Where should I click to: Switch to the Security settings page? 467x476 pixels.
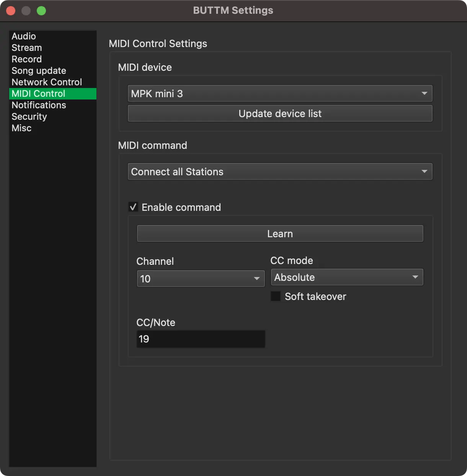(29, 116)
